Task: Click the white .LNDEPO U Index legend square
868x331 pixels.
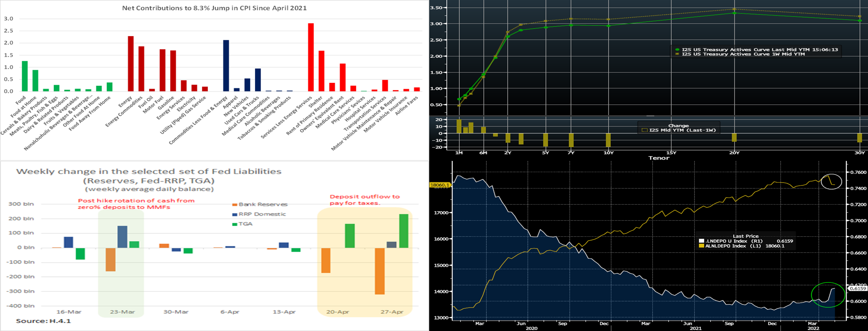Action: (x=701, y=241)
